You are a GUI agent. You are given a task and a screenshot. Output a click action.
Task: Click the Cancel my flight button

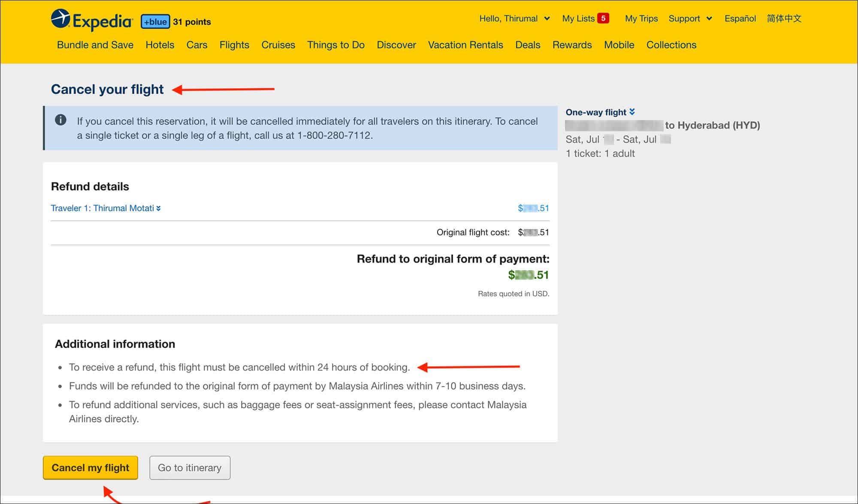tap(91, 468)
